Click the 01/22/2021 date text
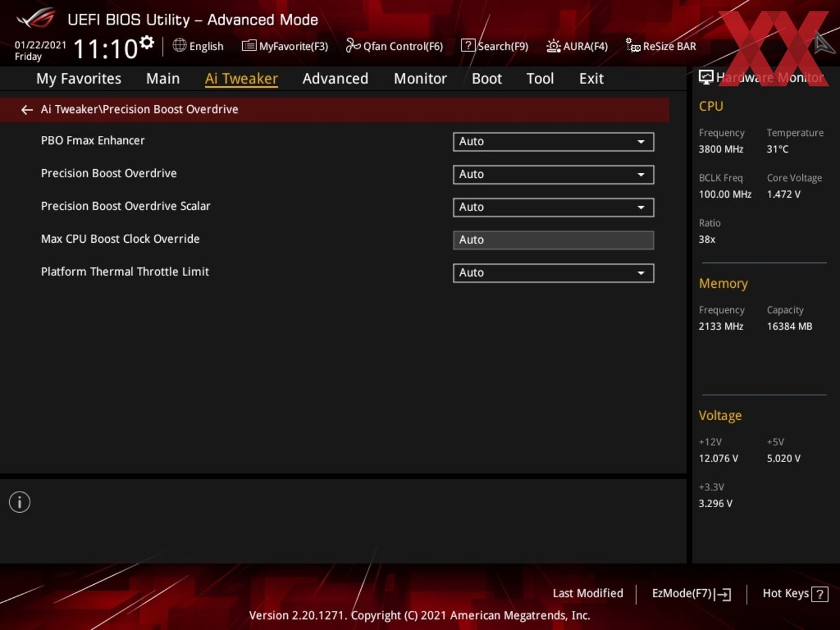 click(40, 45)
